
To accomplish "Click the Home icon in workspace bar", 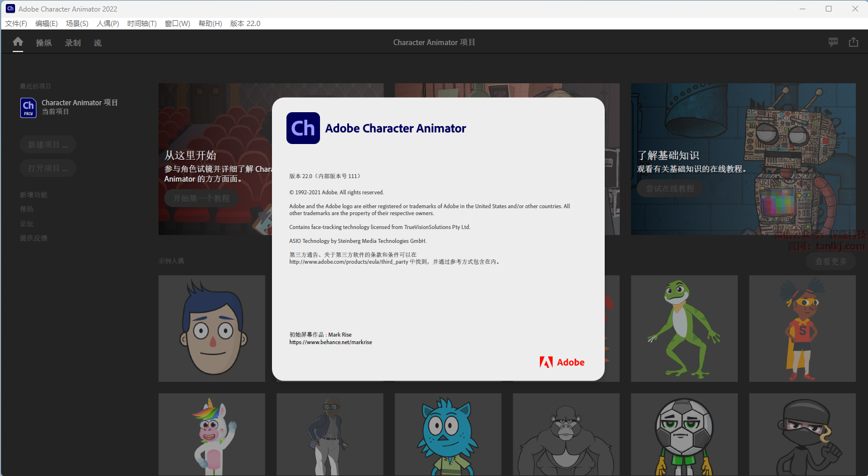I will coord(18,42).
